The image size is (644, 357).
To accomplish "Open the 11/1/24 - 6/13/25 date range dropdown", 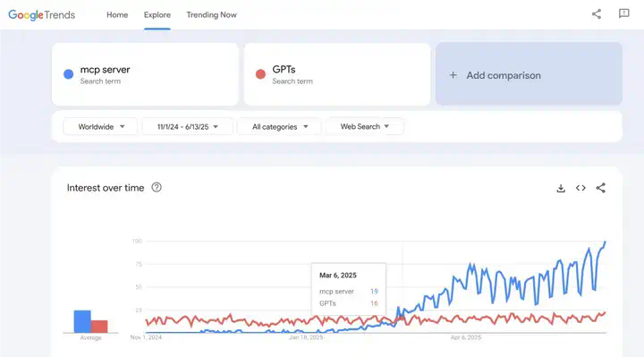I will pyautogui.click(x=187, y=126).
